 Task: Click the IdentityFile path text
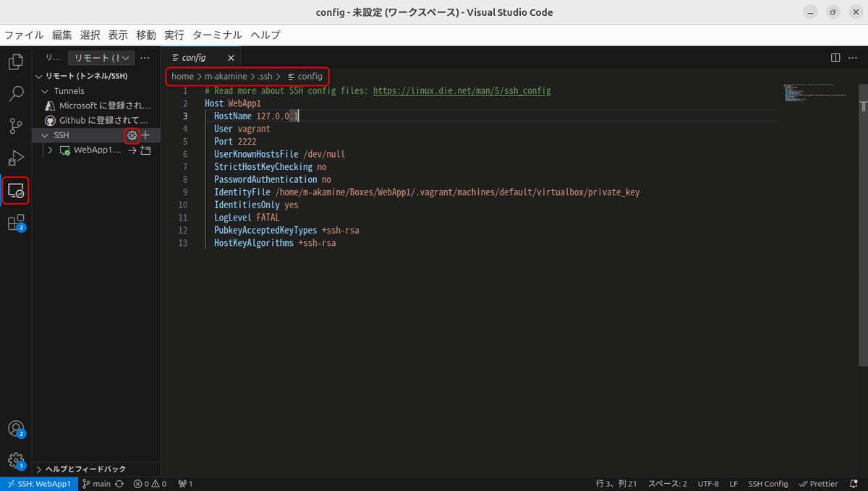pos(457,192)
